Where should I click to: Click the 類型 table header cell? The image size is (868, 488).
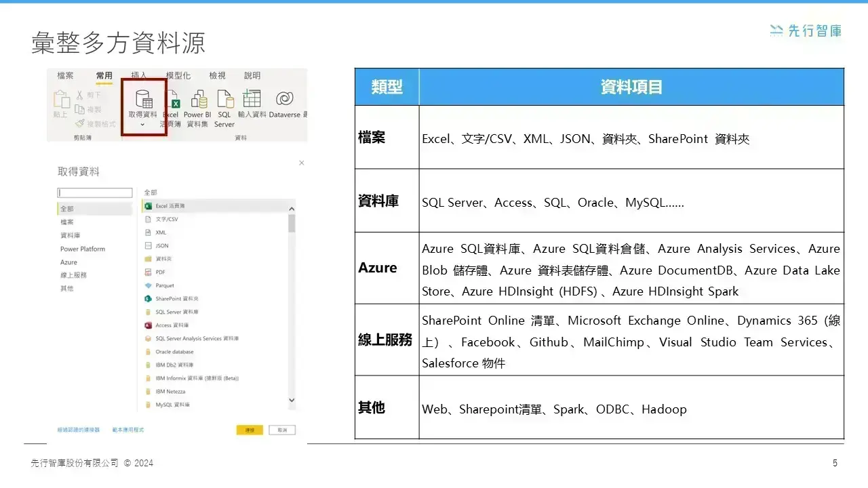pyautogui.click(x=387, y=87)
